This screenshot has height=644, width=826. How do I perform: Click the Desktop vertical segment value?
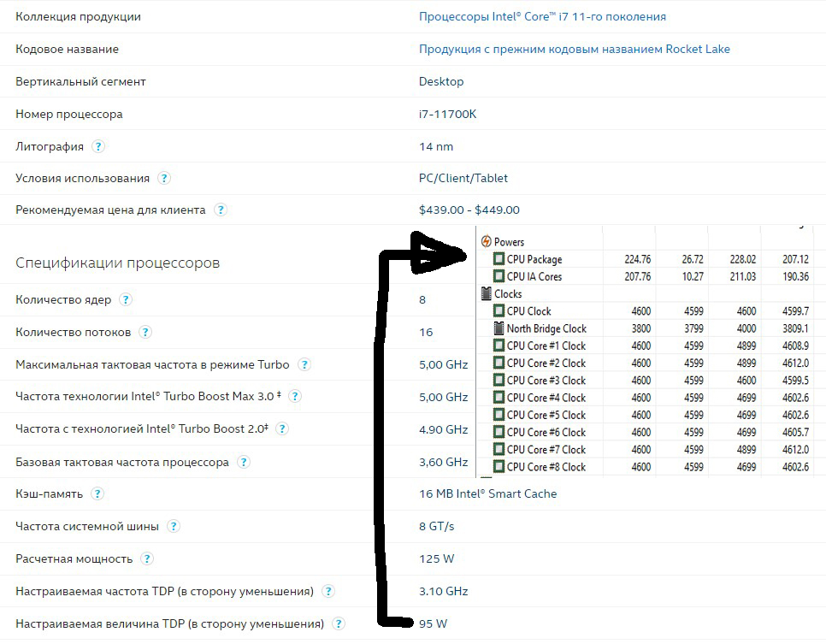(441, 82)
